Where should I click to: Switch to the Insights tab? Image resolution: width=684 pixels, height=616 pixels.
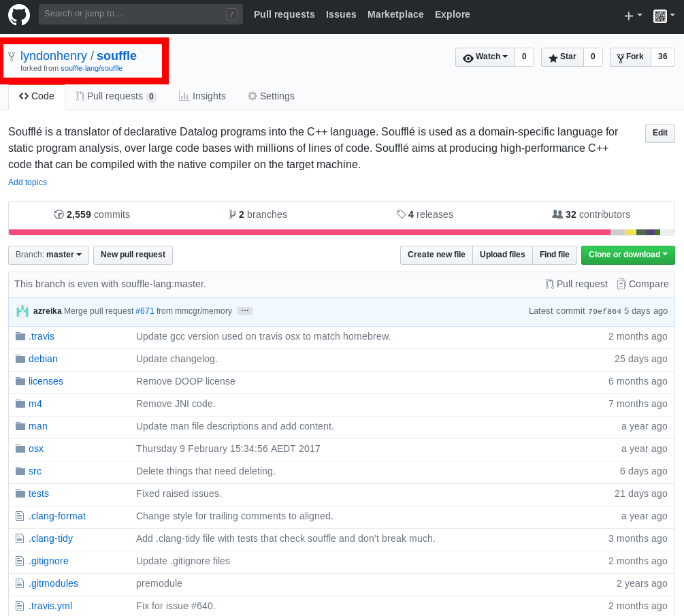(202, 96)
